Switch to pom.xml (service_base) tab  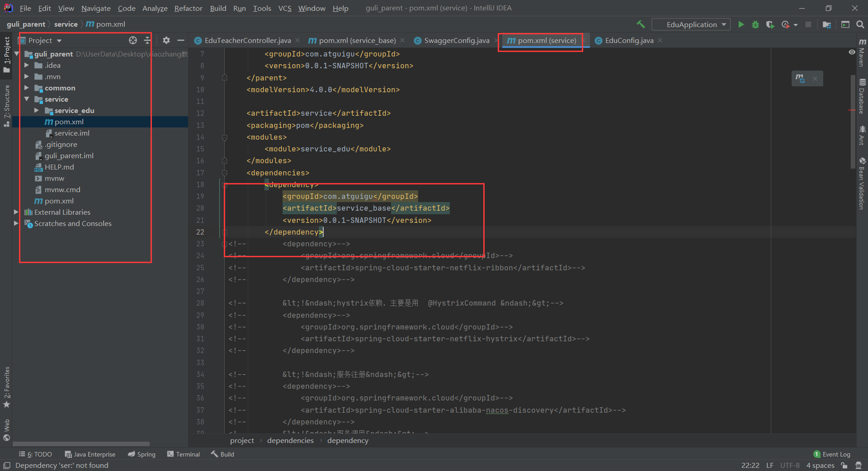357,40
